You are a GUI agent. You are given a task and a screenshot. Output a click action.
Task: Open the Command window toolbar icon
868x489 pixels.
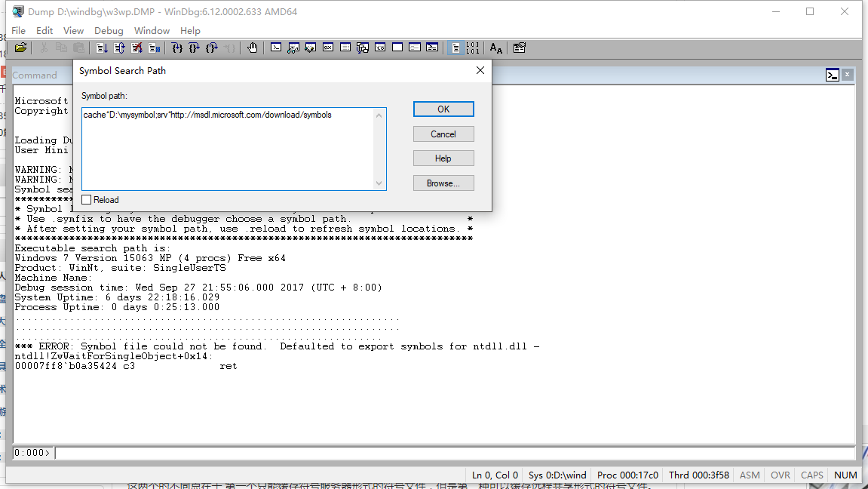click(x=276, y=48)
